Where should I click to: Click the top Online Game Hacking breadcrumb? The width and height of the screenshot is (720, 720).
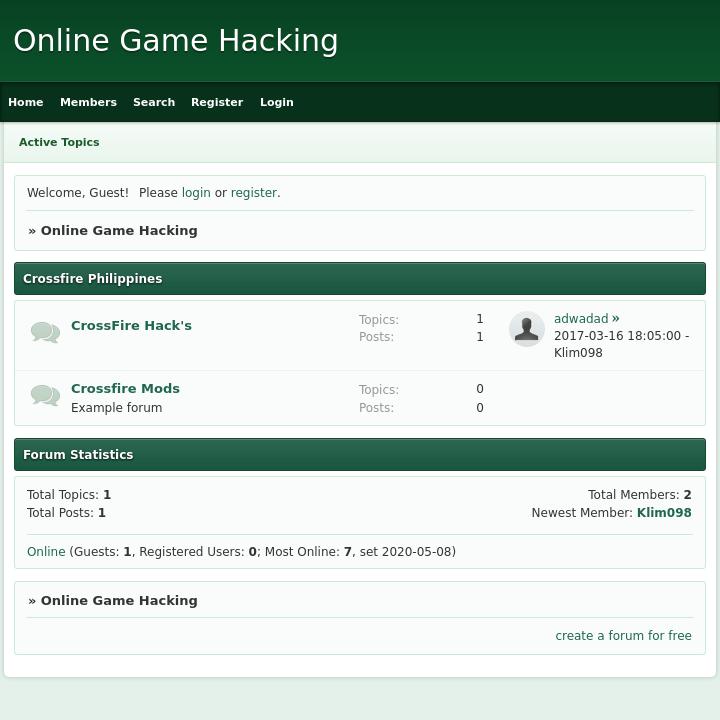(x=119, y=231)
